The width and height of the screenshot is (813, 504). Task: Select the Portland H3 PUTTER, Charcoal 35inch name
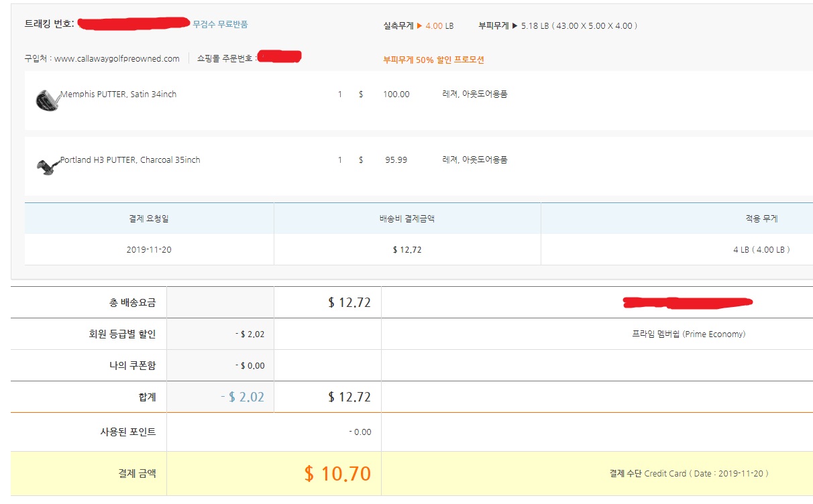[130, 160]
